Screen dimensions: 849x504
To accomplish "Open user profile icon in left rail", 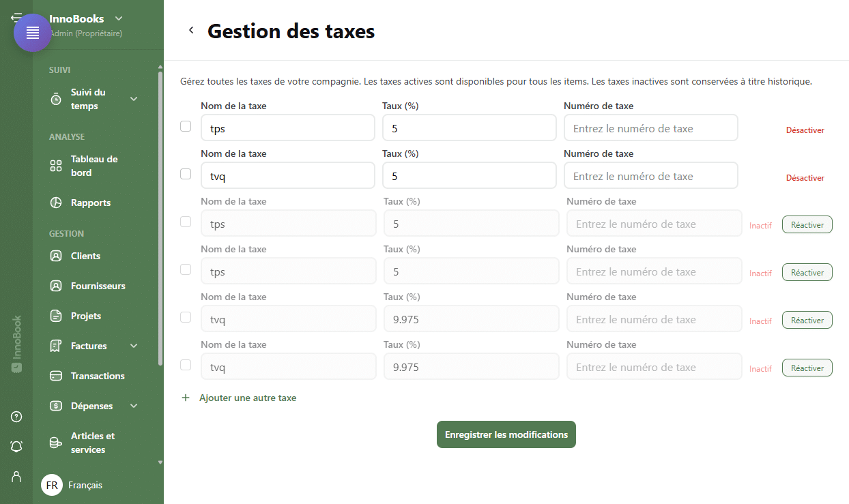I will tap(16, 476).
